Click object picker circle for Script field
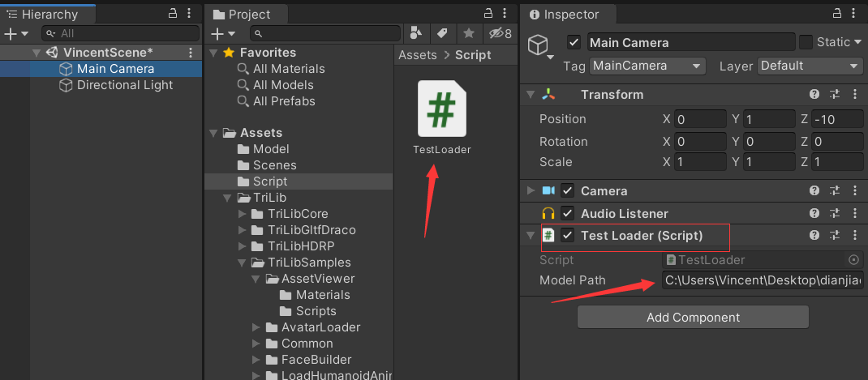This screenshot has width=868, height=380. (853, 259)
